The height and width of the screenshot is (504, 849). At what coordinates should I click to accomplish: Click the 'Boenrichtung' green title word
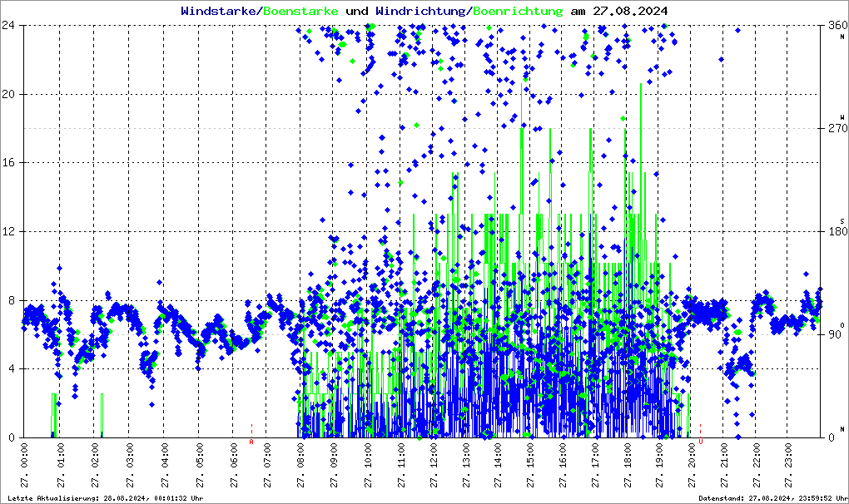pos(519,11)
